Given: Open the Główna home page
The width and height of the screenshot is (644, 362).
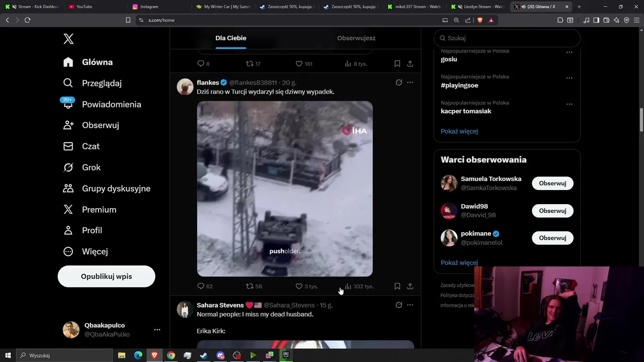Looking at the screenshot, I should point(88,62).
